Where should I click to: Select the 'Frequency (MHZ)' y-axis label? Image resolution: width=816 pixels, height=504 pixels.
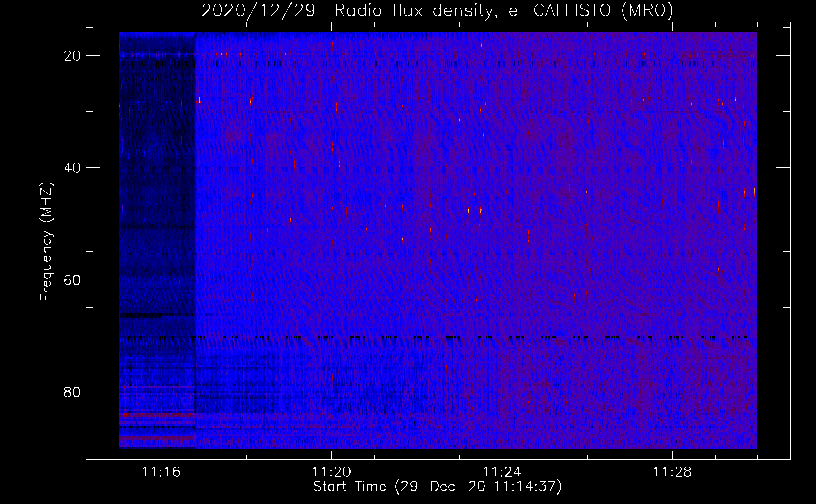46,241
